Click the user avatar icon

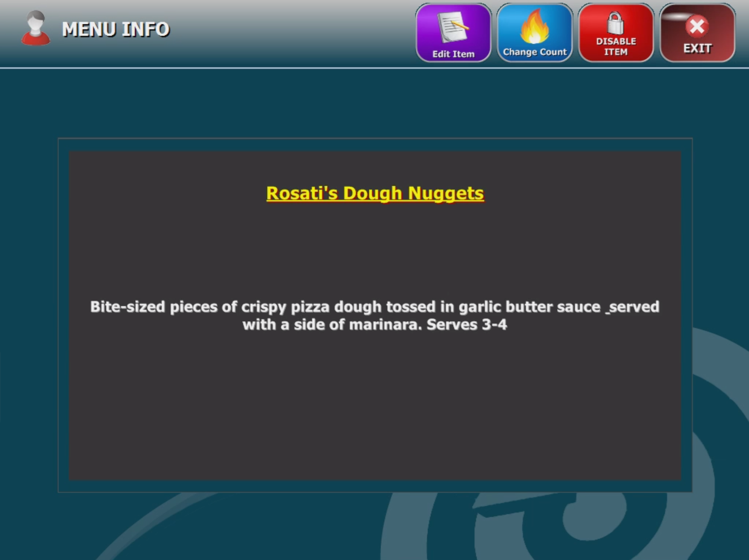(x=36, y=28)
